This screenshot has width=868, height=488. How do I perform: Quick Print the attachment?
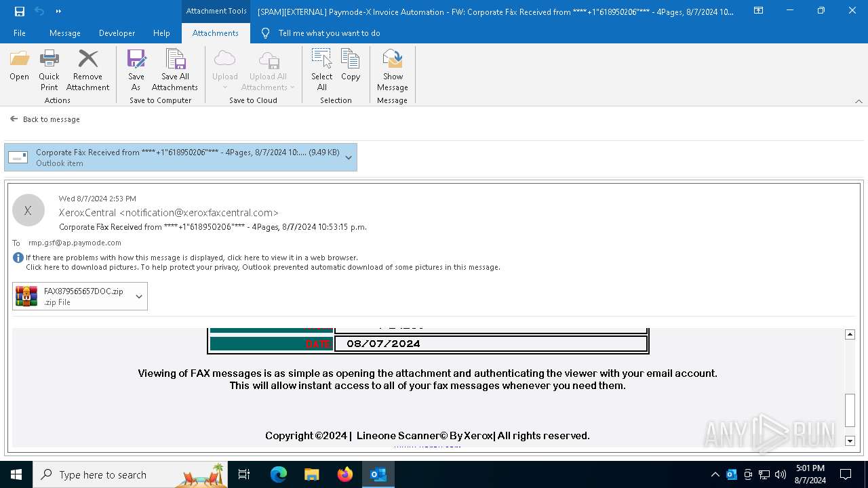49,70
